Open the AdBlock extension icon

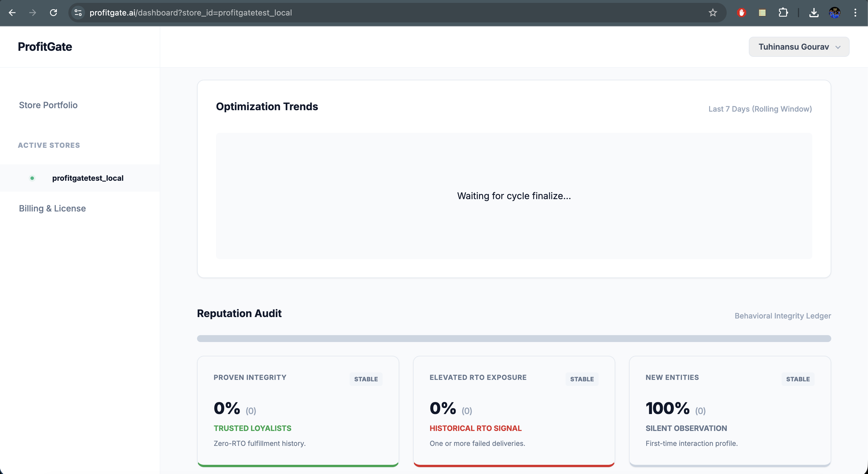742,12
